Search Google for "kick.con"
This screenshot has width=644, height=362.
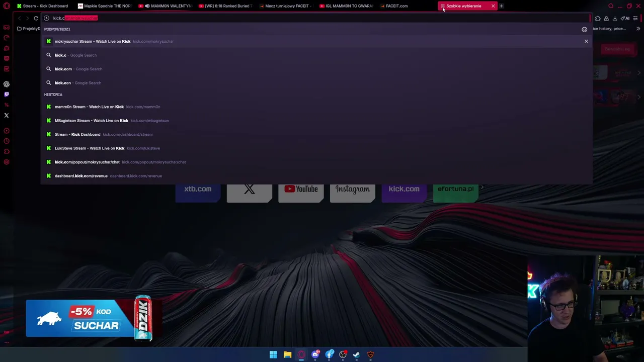click(x=317, y=83)
